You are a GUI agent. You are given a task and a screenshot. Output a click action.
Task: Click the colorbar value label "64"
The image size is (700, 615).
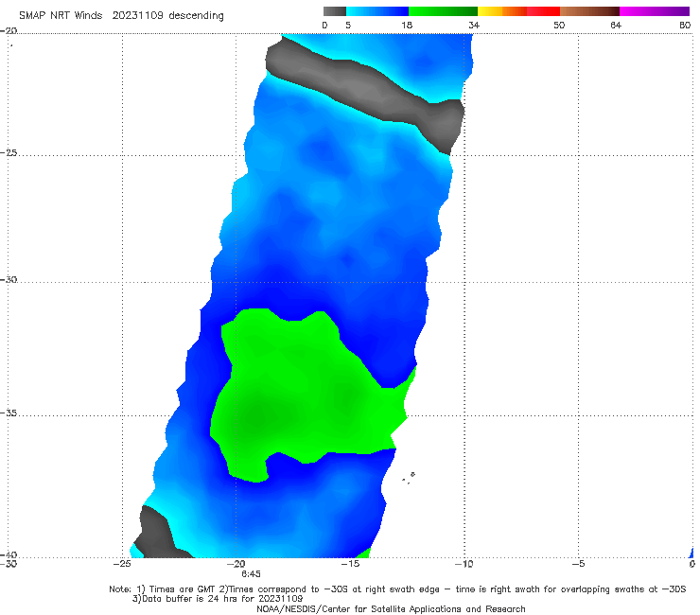pyautogui.click(x=616, y=25)
